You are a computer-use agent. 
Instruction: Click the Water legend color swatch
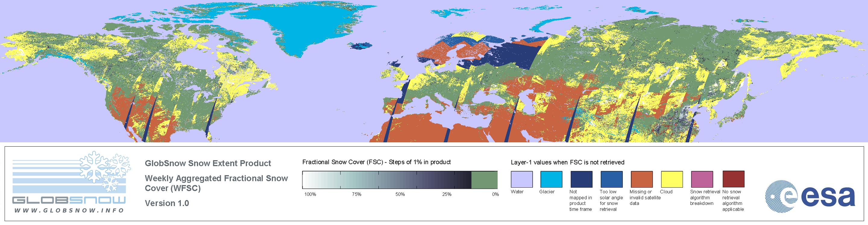[522, 179]
